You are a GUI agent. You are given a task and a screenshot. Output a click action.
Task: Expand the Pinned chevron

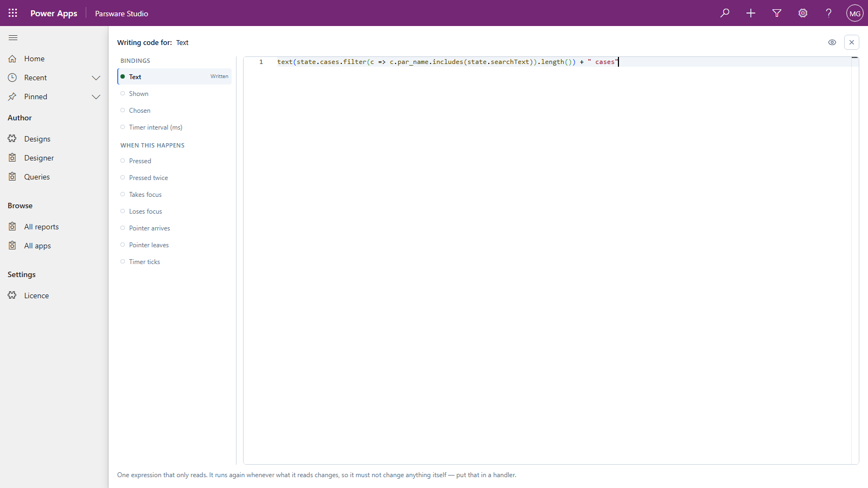pyautogui.click(x=96, y=97)
